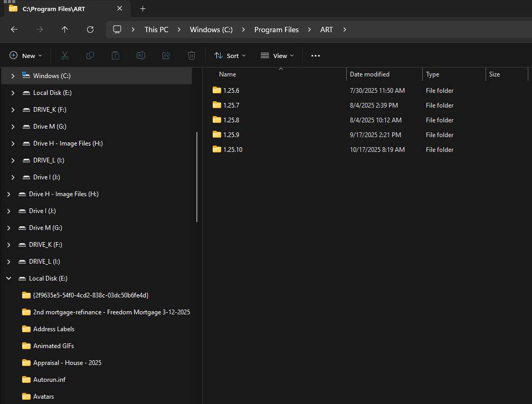This screenshot has width=532, height=404.
Task: Click the Copy icon in toolbar
Action: 90,55
